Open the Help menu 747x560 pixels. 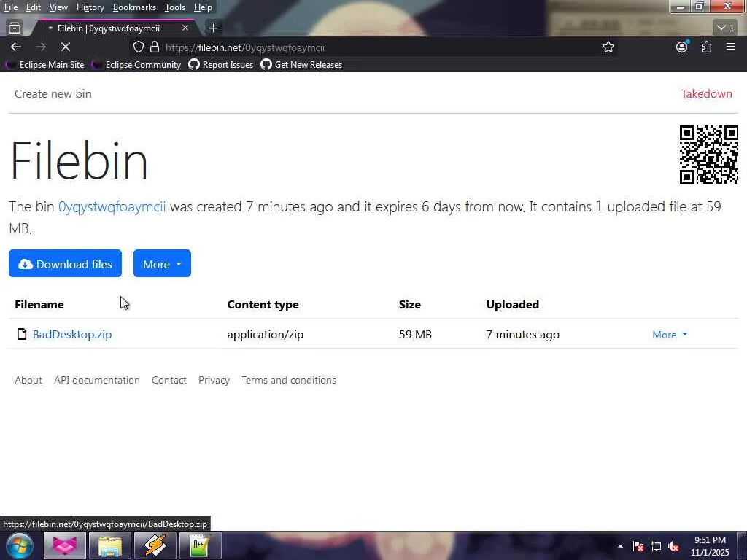pyautogui.click(x=203, y=7)
